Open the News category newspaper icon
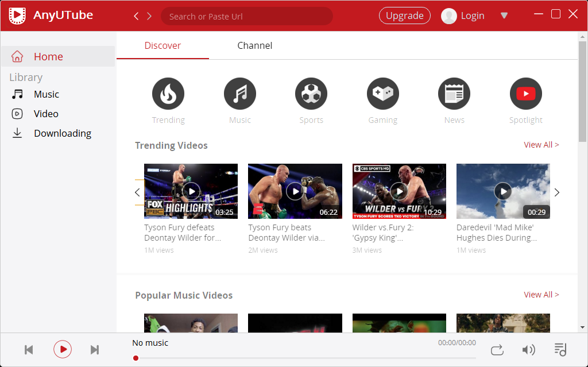This screenshot has height=367, width=588. tap(454, 94)
